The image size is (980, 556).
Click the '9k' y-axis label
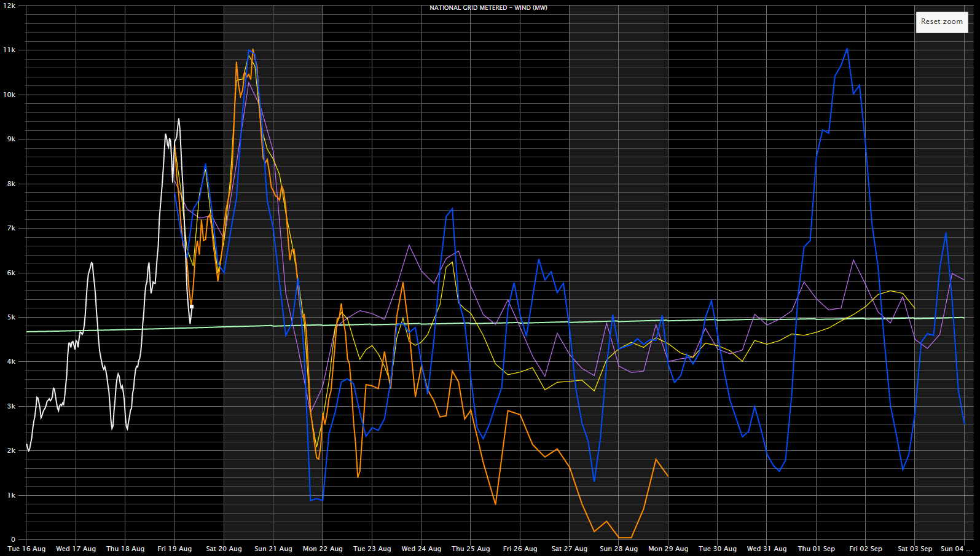point(11,139)
